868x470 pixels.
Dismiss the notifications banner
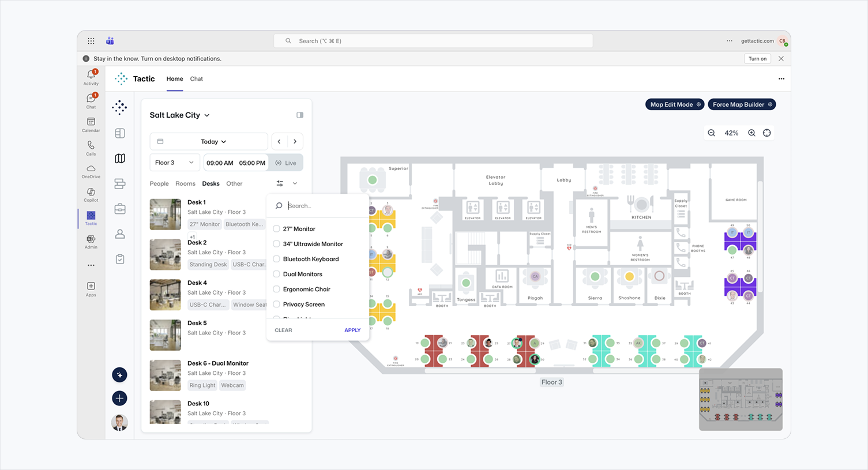coord(781,59)
